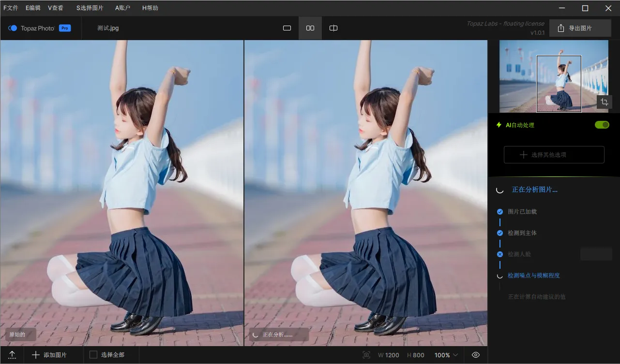This screenshot has height=364, width=620.
Task: Click the crop tool icon
Action: (604, 102)
